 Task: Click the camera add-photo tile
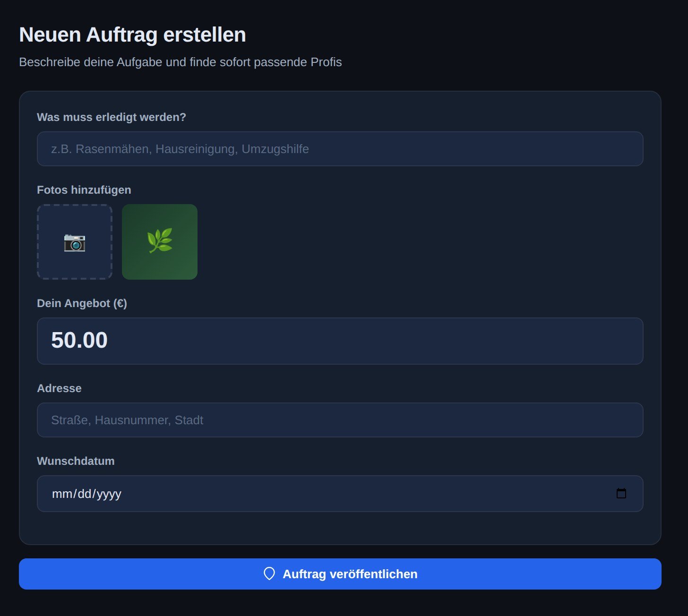click(75, 242)
